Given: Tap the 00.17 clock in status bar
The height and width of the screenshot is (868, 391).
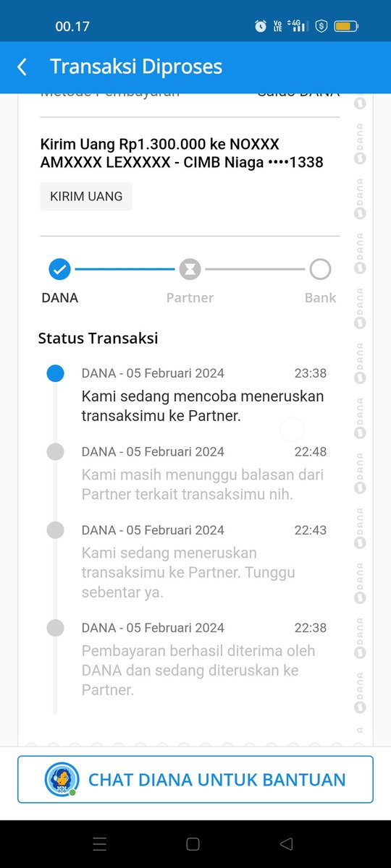Looking at the screenshot, I should click(x=72, y=26).
